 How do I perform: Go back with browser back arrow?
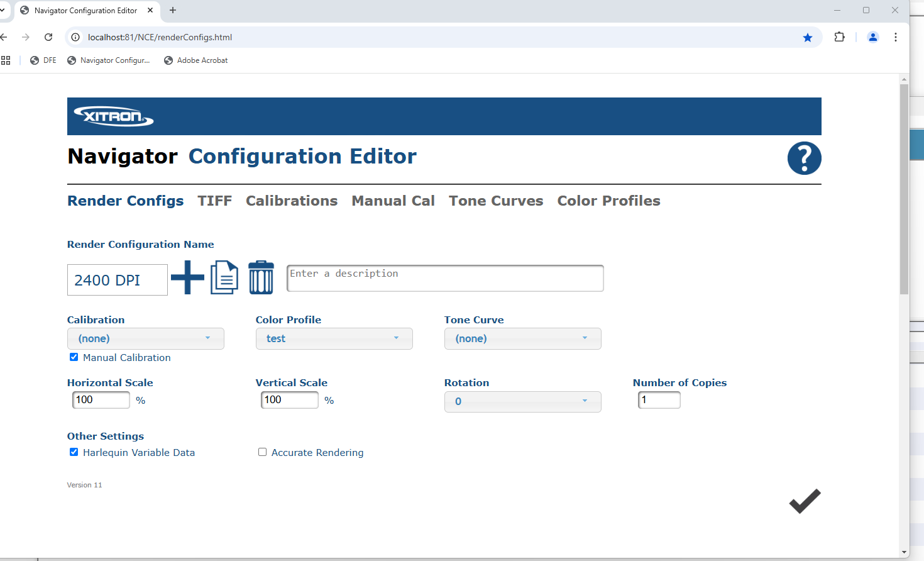coord(3,37)
